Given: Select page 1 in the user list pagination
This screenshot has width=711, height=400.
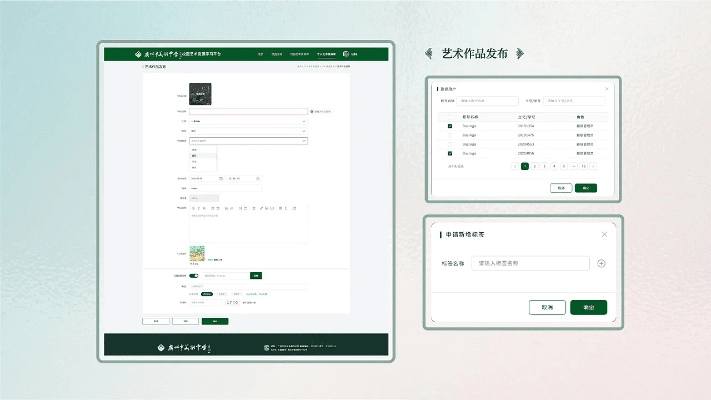Looking at the screenshot, I should (525, 166).
